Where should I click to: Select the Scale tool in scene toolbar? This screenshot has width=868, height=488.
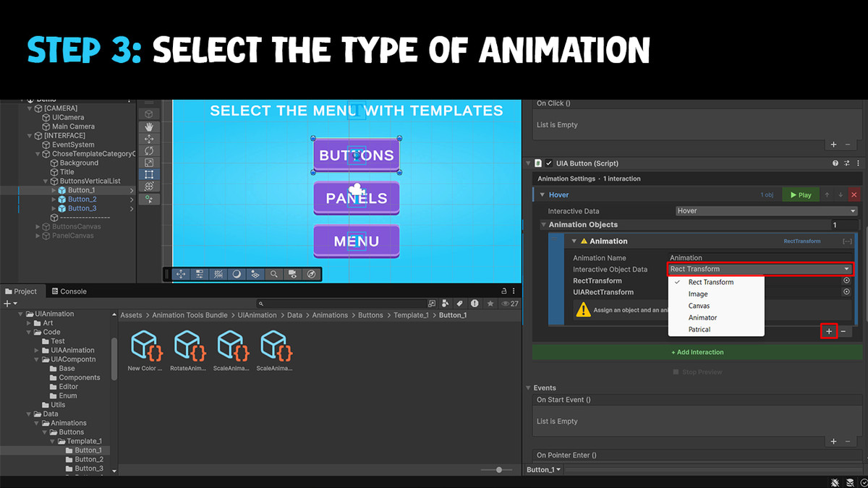149,163
